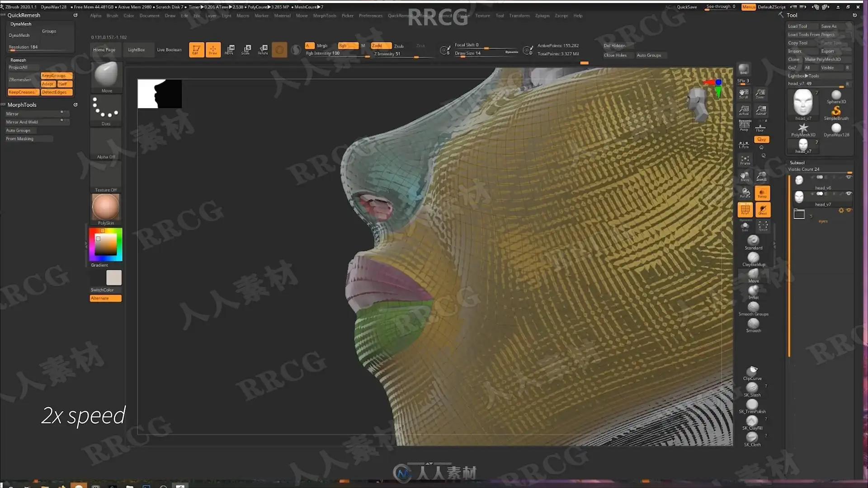
Task: Expand the eyes subtool folder
Action: [799, 214]
